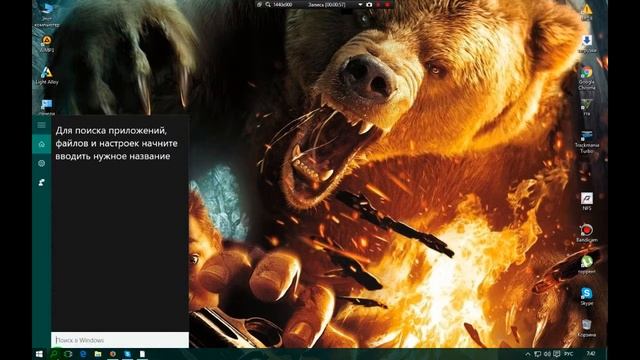
Task: Open the white document app on taskbar
Action: point(142,354)
